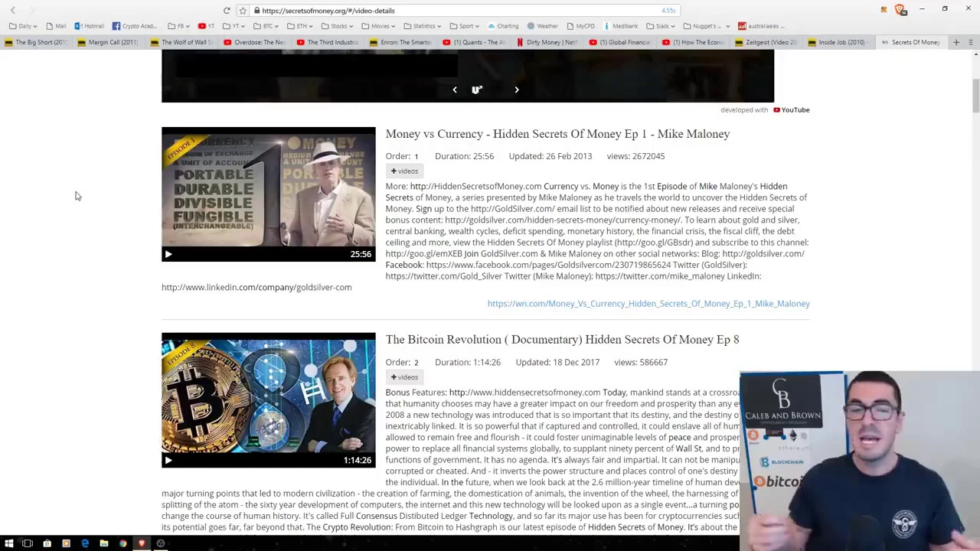The height and width of the screenshot is (551, 980).
Task: Launch Google Chrome from the taskbar
Action: [x=122, y=543]
